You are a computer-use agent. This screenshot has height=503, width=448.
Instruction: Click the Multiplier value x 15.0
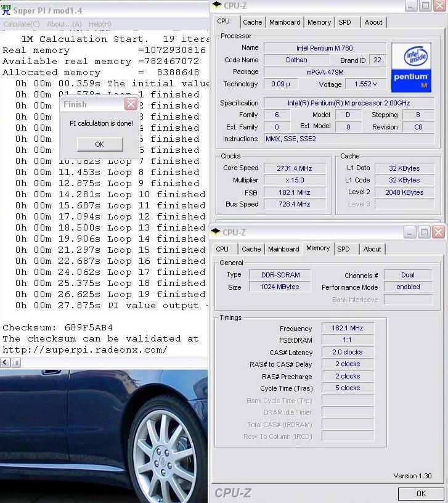[295, 180]
